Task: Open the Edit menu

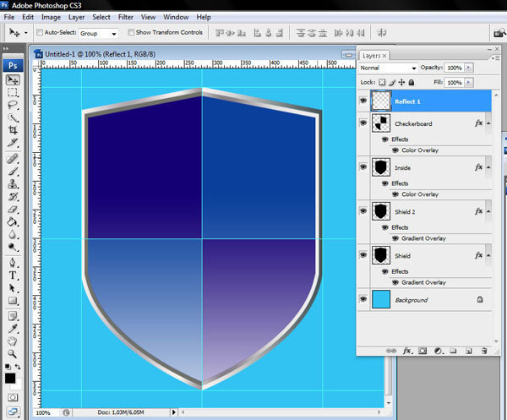Action: [x=28, y=17]
